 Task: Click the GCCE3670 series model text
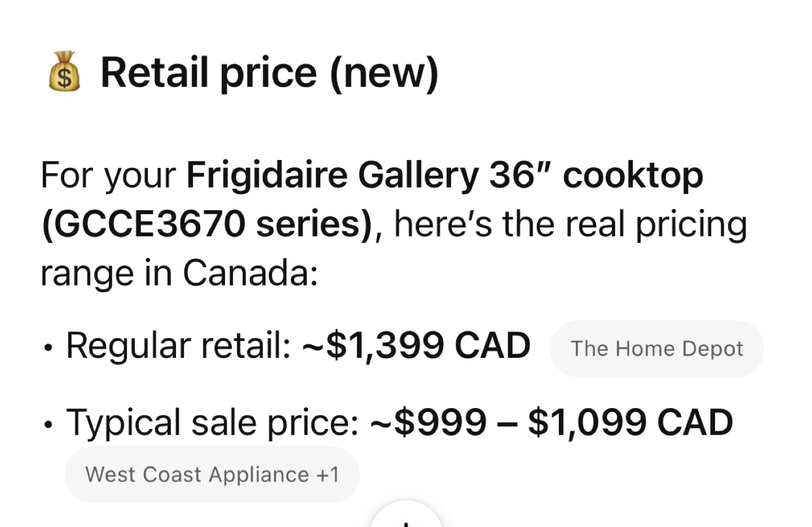point(207,224)
